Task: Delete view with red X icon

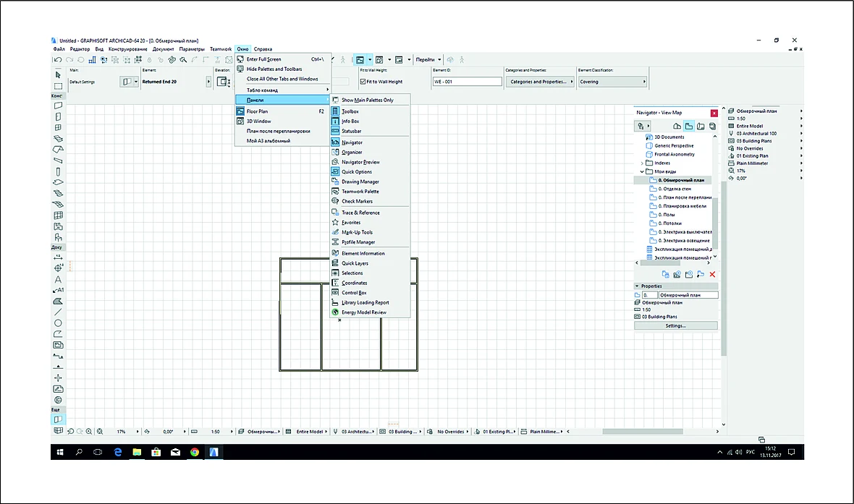Action: pos(712,274)
